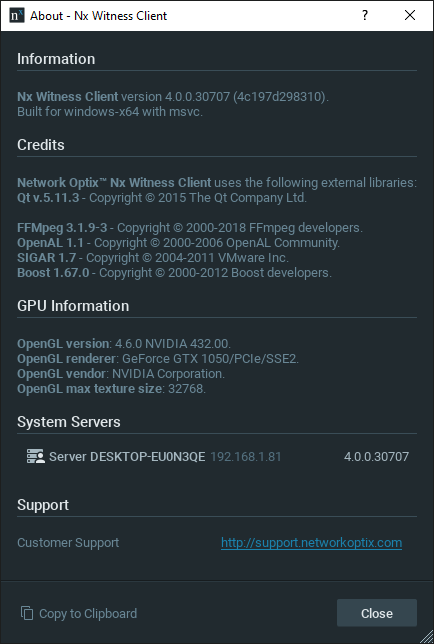Click the Close button

pyautogui.click(x=377, y=613)
